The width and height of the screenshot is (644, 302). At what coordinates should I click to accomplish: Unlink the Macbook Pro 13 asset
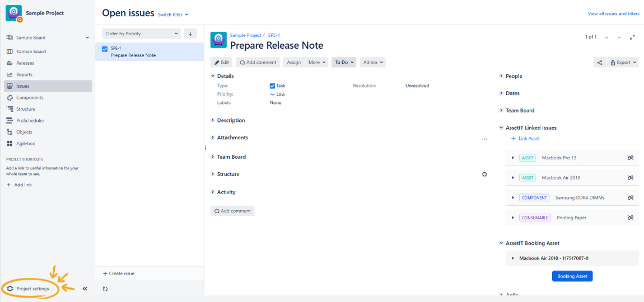(630, 158)
